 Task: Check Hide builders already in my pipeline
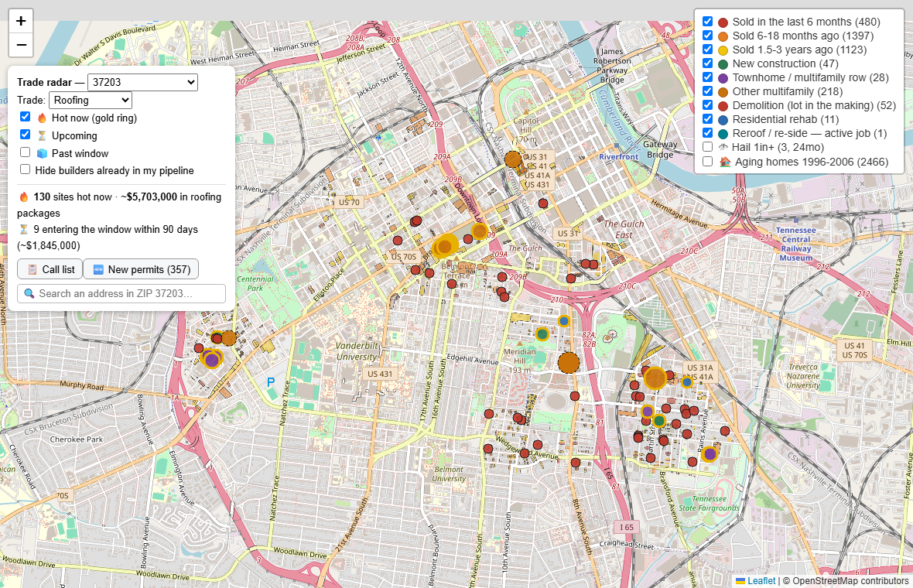25,169
